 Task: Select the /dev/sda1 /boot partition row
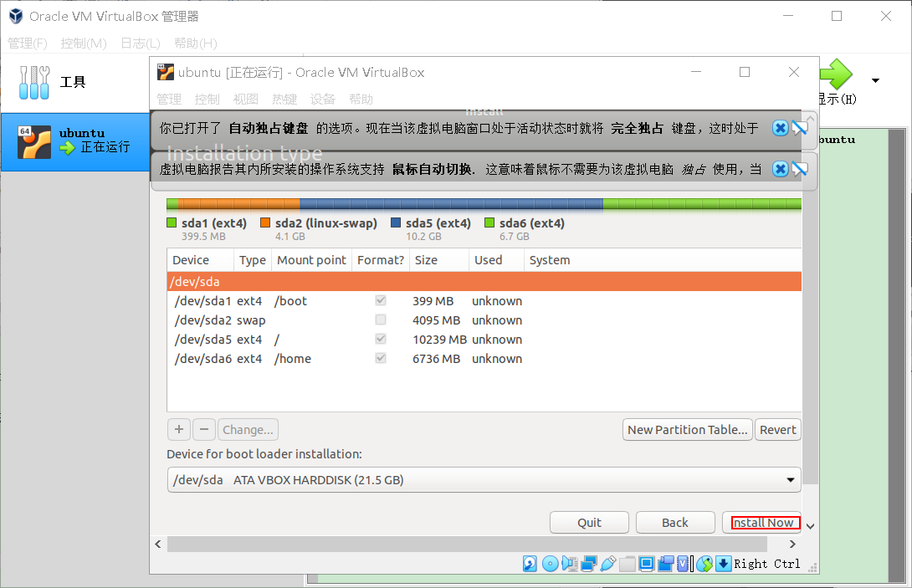(484, 300)
